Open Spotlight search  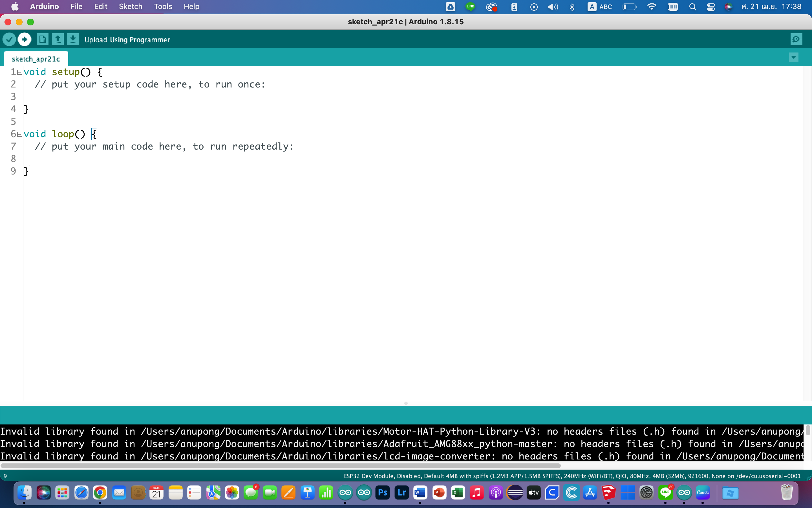(x=692, y=7)
